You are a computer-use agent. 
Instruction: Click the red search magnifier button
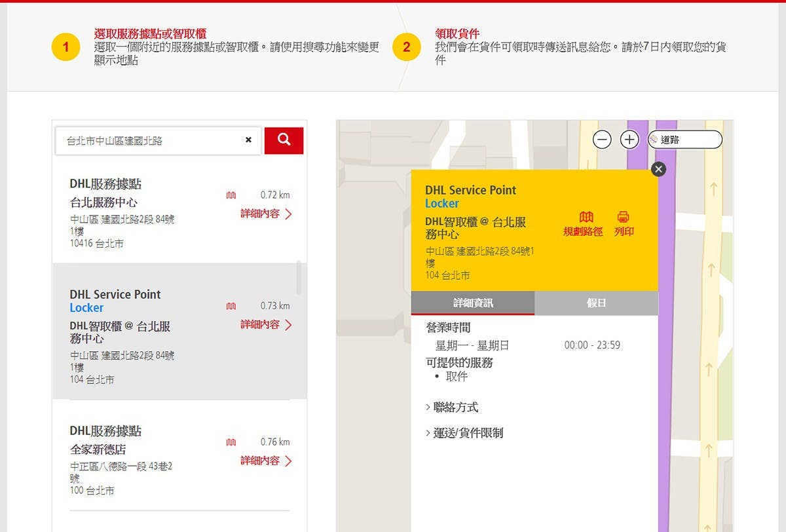[x=284, y=140]
